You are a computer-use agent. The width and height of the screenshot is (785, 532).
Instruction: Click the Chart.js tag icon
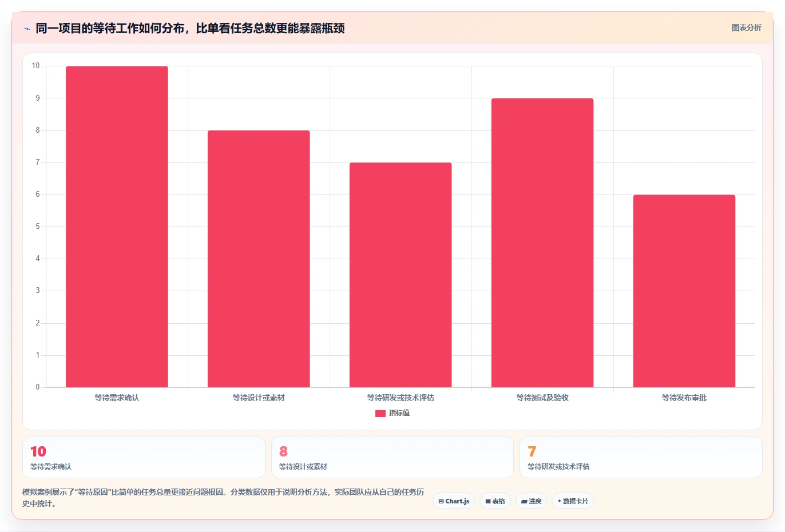click(x=441, y=501)
